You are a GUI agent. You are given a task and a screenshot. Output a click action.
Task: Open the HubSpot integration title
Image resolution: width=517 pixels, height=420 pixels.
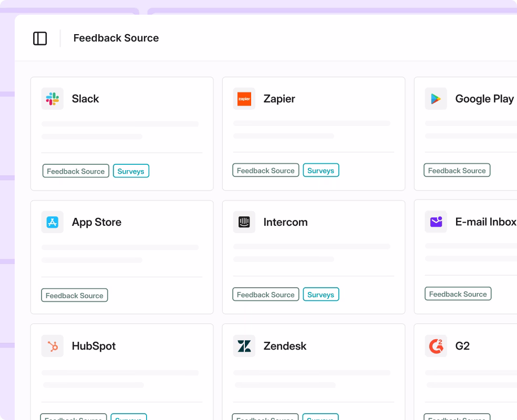click(x=94, y=346)
